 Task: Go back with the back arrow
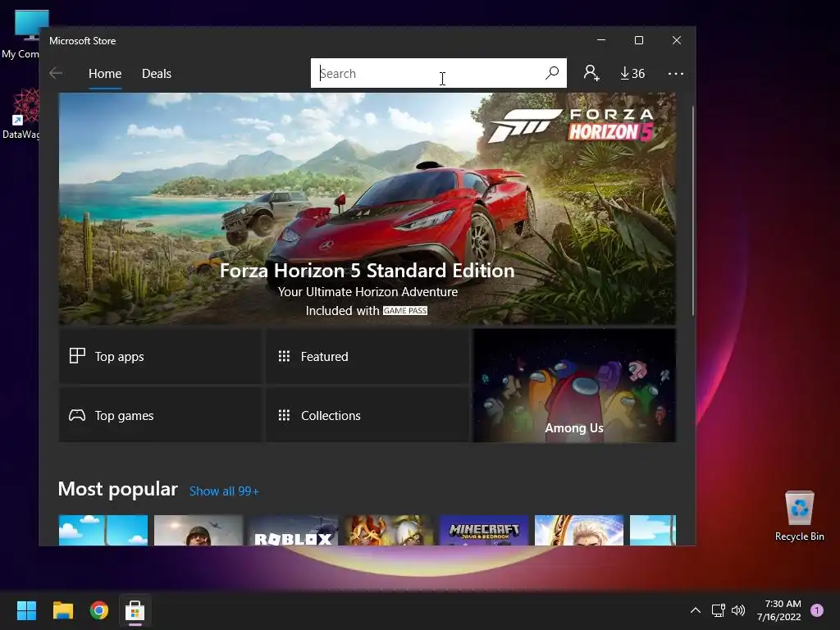tap(56, 73)
